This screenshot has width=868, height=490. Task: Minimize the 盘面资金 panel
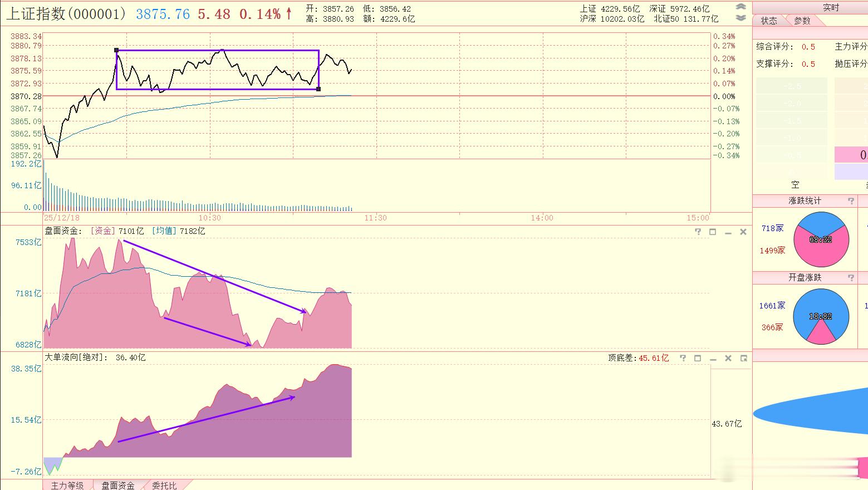tap(728, 232)
